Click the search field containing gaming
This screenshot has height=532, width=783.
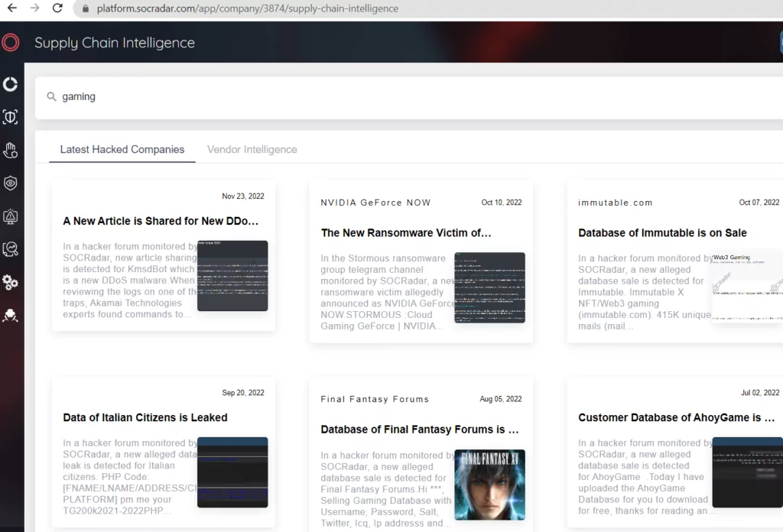[409, 97]
